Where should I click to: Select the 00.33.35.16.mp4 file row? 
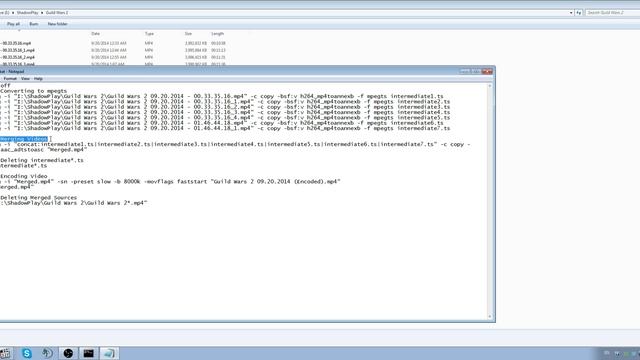coord(113,43)
